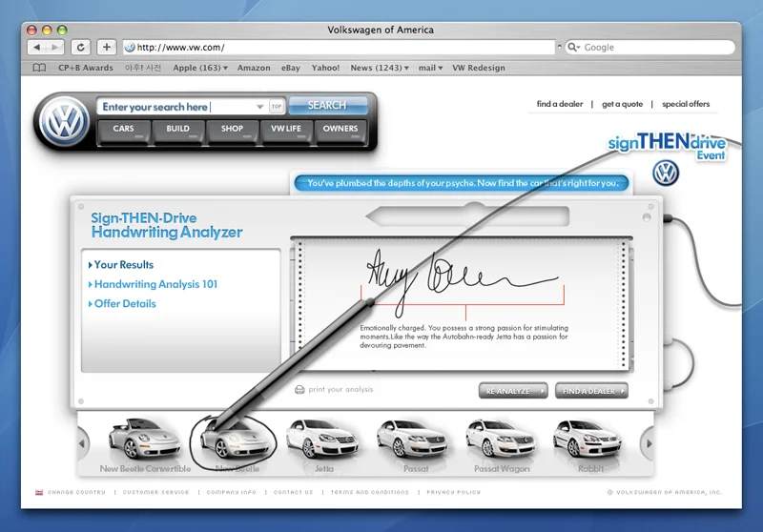Click the Contact Us footer link

[x=294, y=492]
